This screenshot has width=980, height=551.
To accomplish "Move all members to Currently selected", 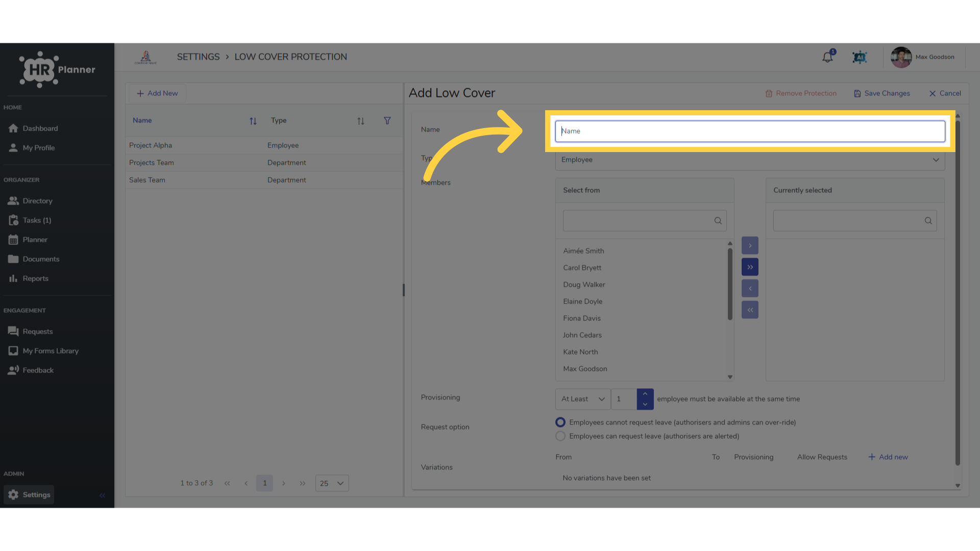I will [x=750, y=267].
